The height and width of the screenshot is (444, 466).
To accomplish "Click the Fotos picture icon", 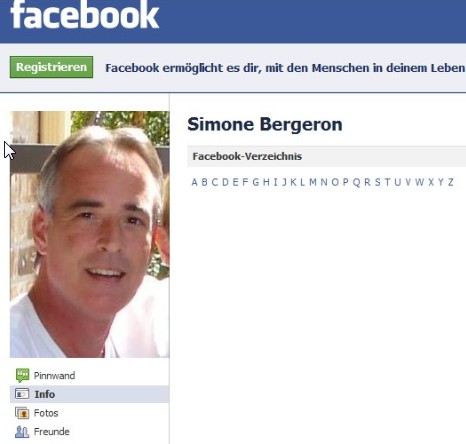I will point(22,413).
